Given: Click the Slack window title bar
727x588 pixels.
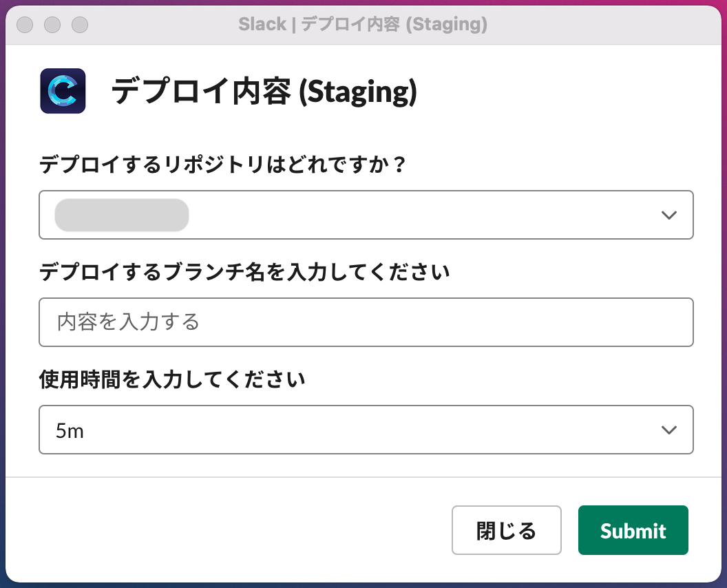Looking at the screenshot, I should point(363,24).
